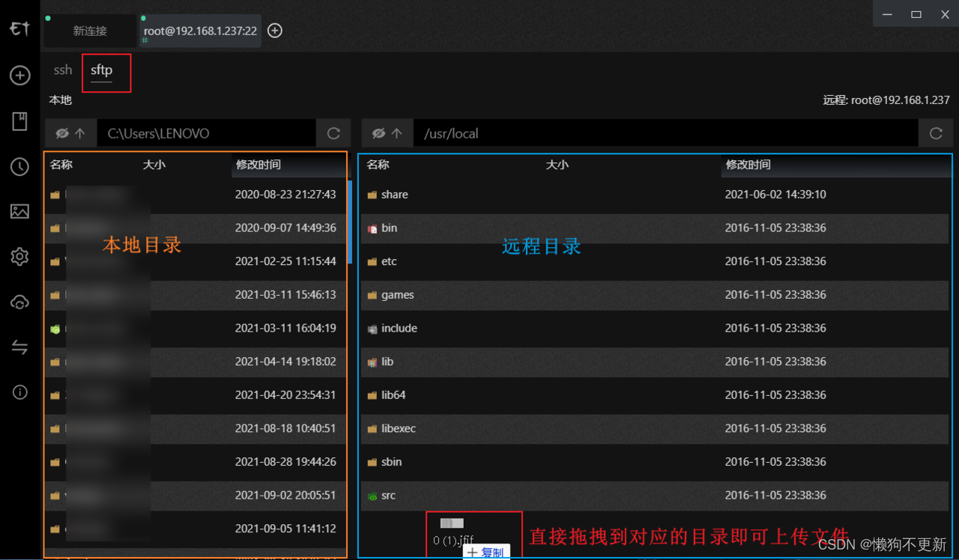
Task: Open the bookmarks icon in sidebar
Action: 19,121
